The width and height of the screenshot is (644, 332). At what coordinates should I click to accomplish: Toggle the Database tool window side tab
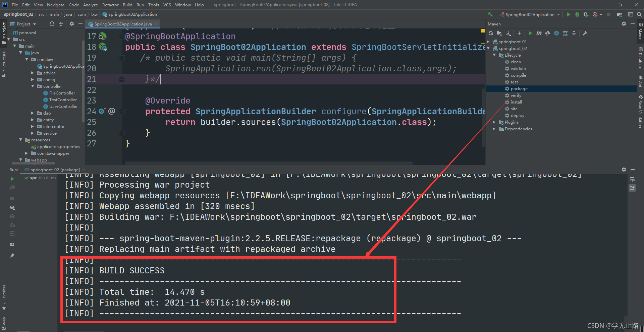(640, 58)
